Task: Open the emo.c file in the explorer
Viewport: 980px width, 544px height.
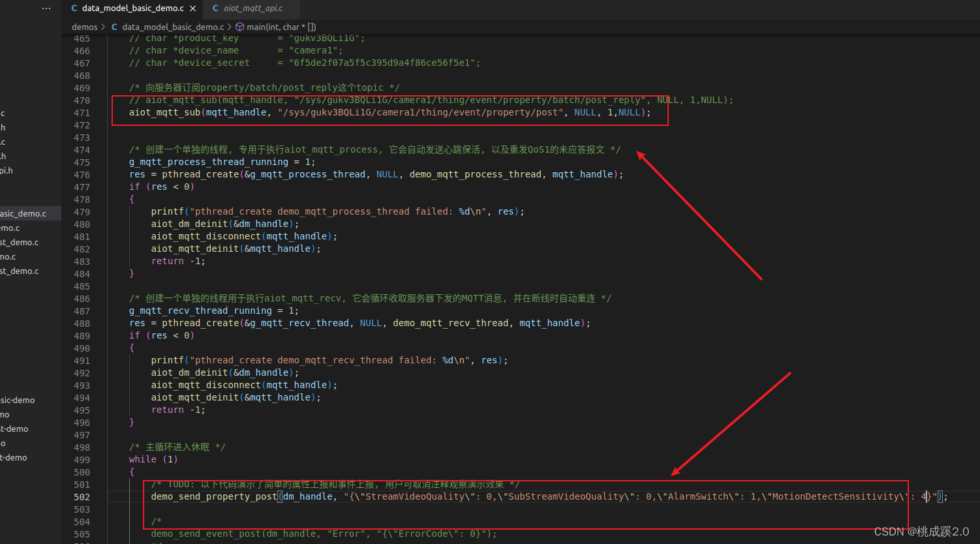Action: [x=10, y=228]
